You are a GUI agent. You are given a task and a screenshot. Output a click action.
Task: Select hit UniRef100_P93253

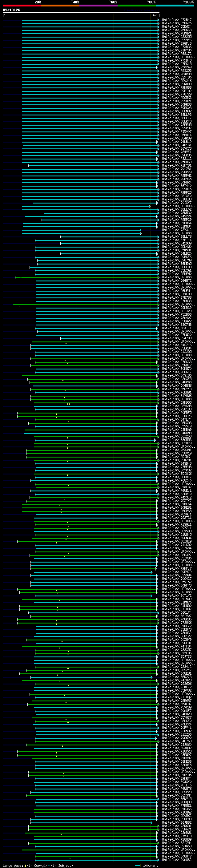[177, 71]
